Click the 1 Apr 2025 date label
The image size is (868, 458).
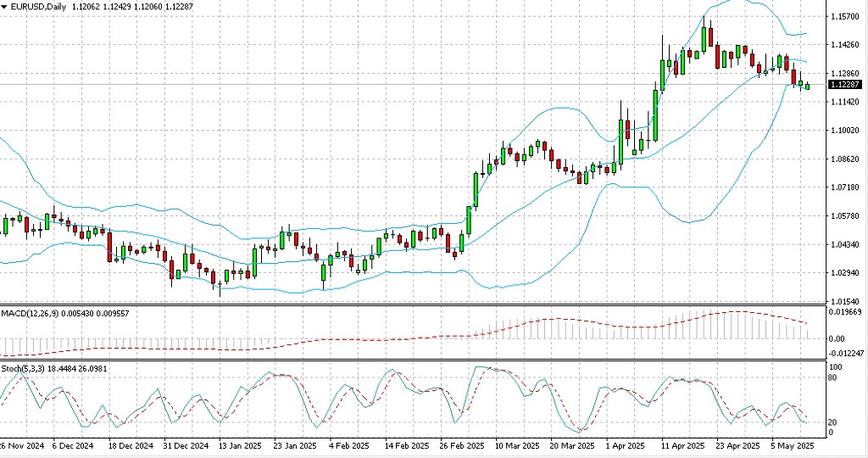[626, 446]
